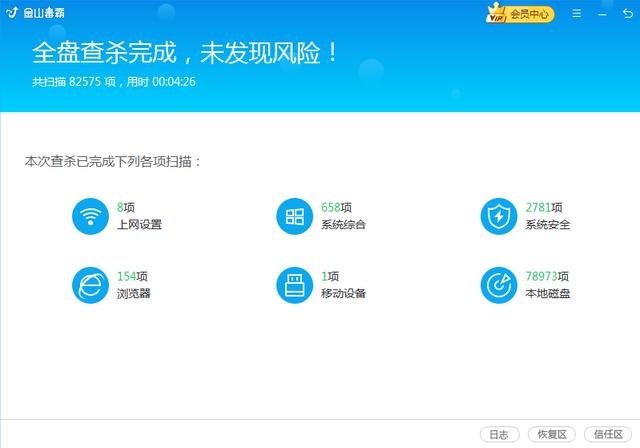This screenshot has height=448, width=640.
Task: Click the 本地磁盘 radar icon
Action: tap(499, 285)
